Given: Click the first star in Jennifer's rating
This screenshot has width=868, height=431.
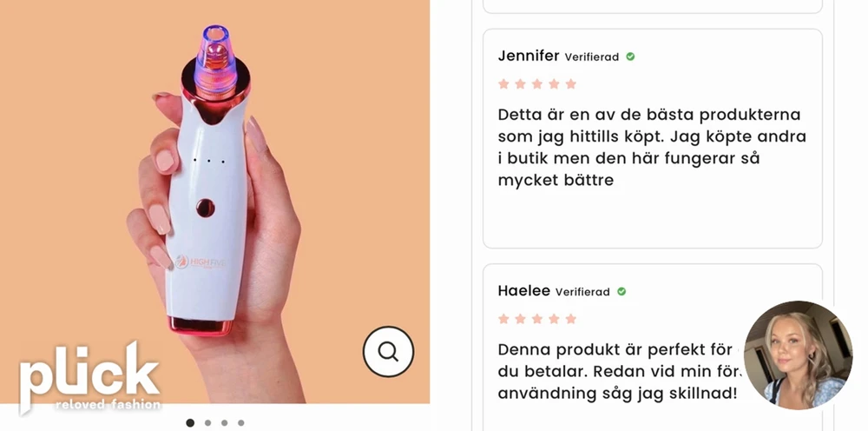Looking at the screenshot, I should [503, 83].
